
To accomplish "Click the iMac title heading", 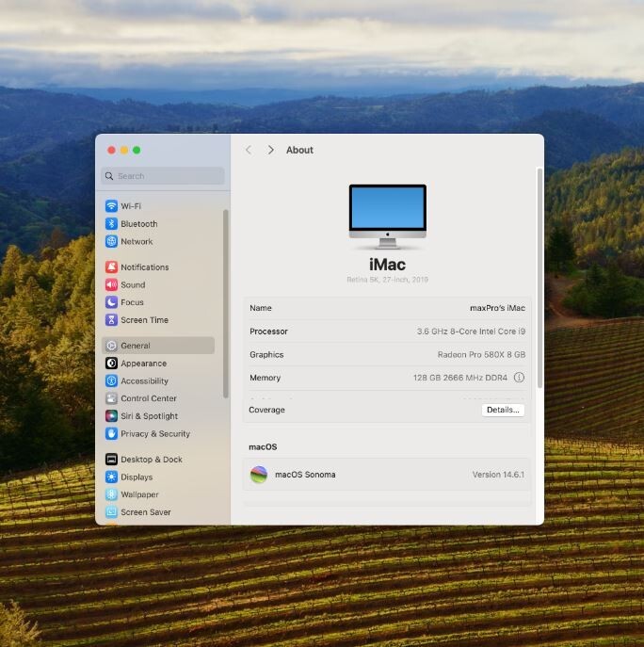I will (387, 265).
